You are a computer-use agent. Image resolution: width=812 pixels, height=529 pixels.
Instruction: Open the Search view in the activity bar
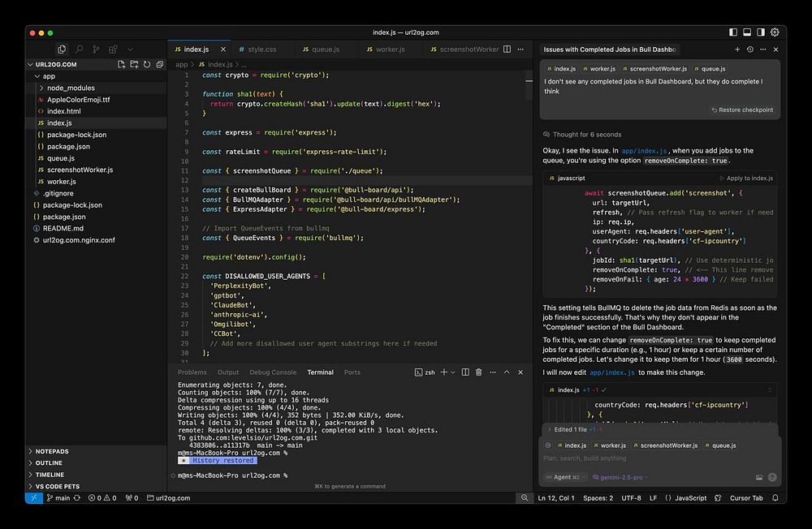pyautogui.click(x=79, y=49)
